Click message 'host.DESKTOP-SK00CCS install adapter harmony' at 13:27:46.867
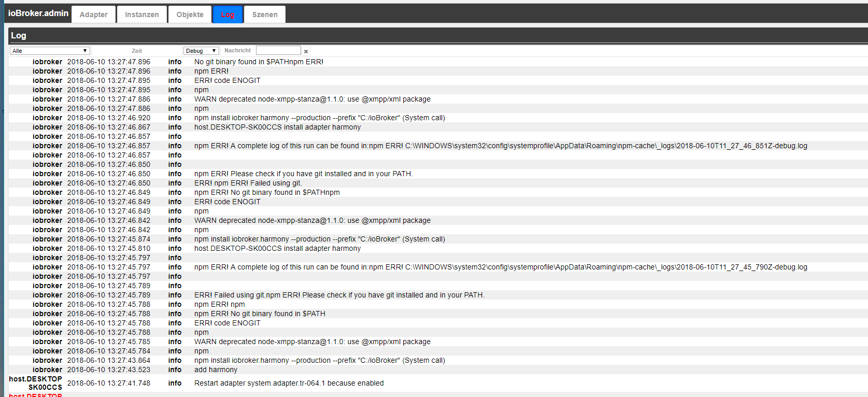The height and width of the screenshot is (397, 868). (277, 127)
